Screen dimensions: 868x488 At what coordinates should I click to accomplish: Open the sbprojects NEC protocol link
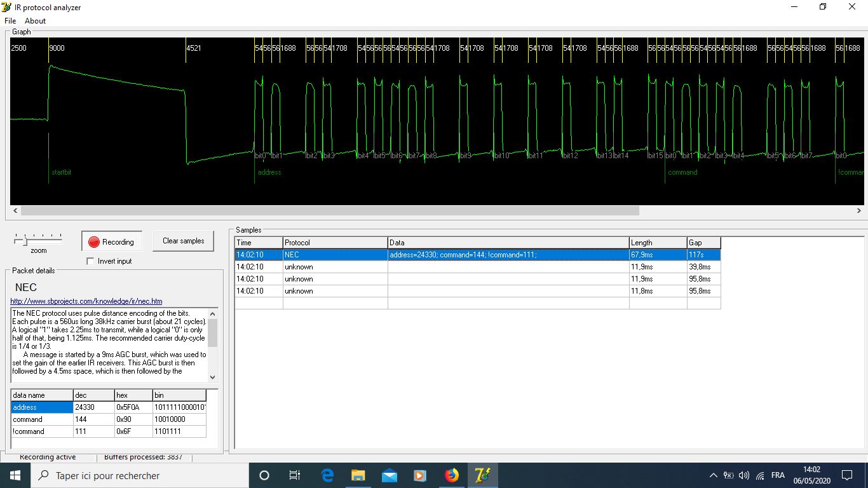86,301
